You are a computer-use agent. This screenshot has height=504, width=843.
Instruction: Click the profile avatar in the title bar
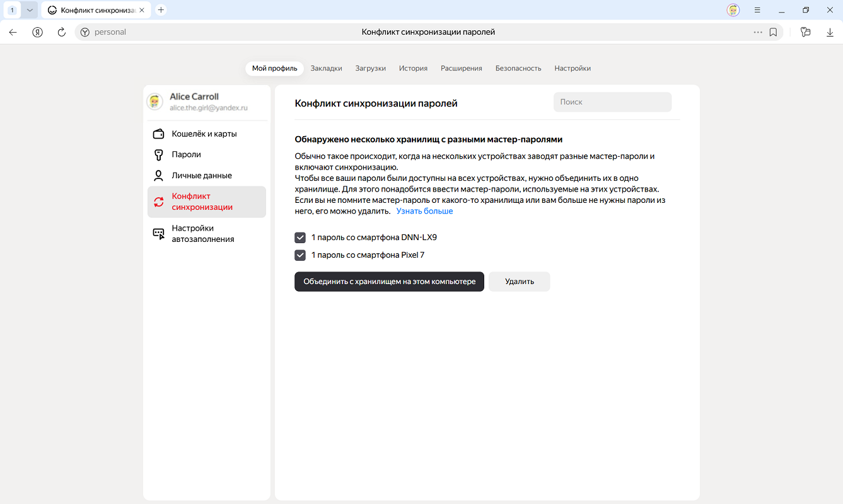733,10
